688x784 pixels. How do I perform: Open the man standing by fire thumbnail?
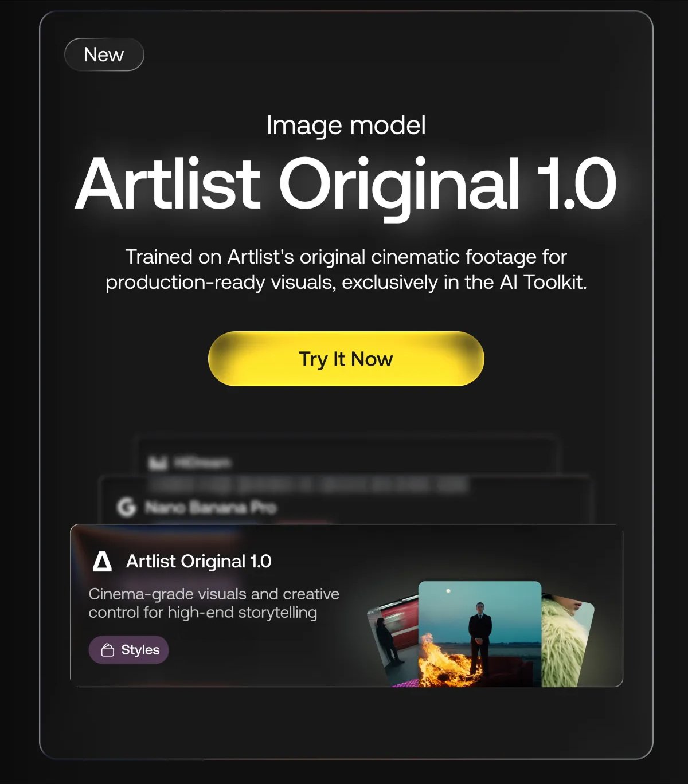point(480,634)
